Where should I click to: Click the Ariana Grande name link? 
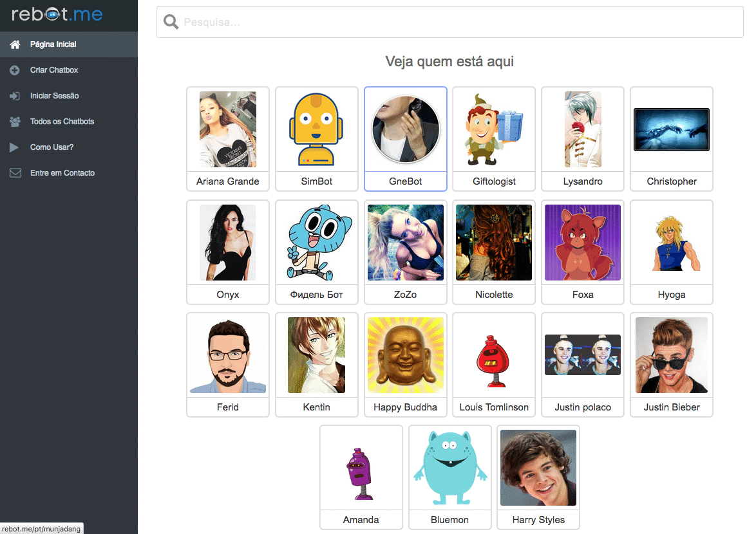(x=227, y=181)
